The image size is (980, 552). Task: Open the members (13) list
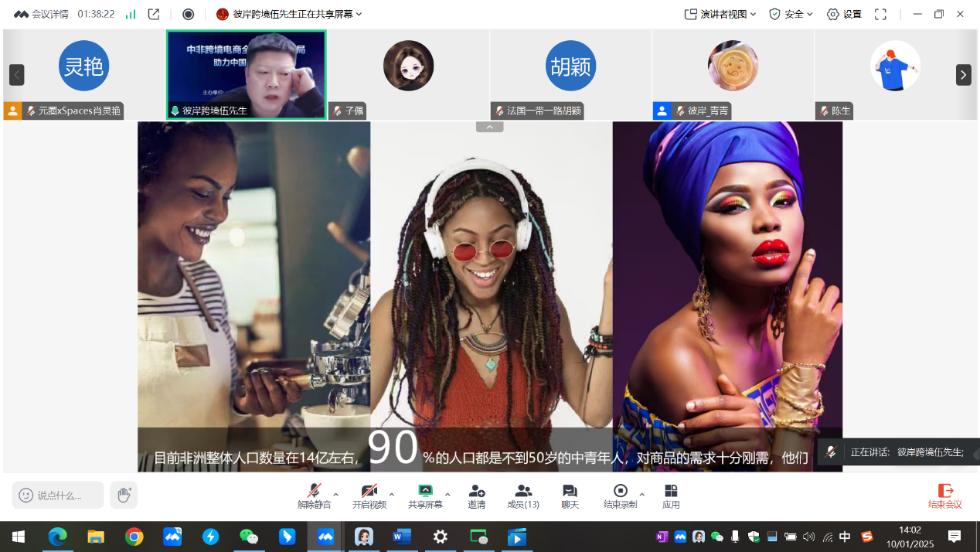[523, 496]
